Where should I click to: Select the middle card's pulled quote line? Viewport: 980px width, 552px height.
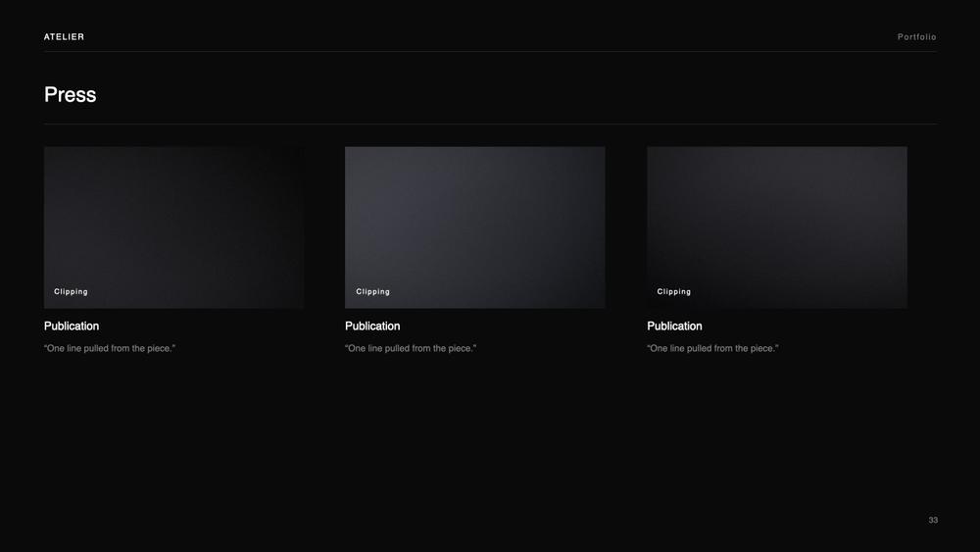(411, 348)
